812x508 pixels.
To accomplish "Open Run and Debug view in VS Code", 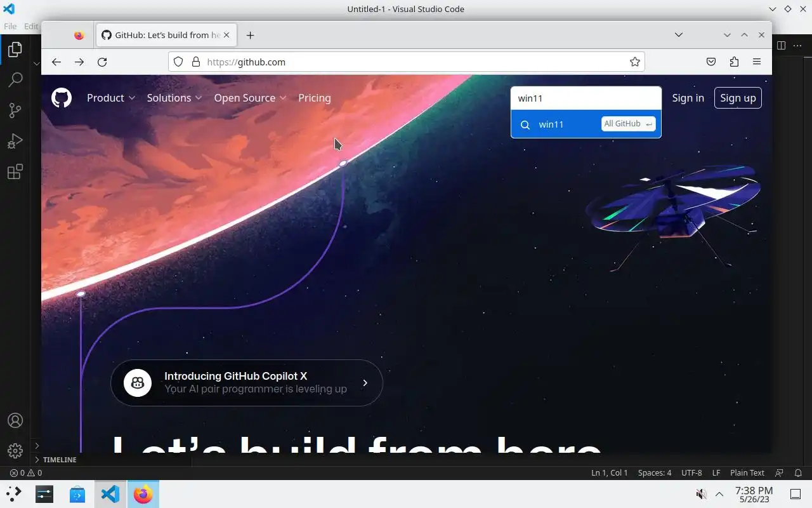I will point(15,141).
